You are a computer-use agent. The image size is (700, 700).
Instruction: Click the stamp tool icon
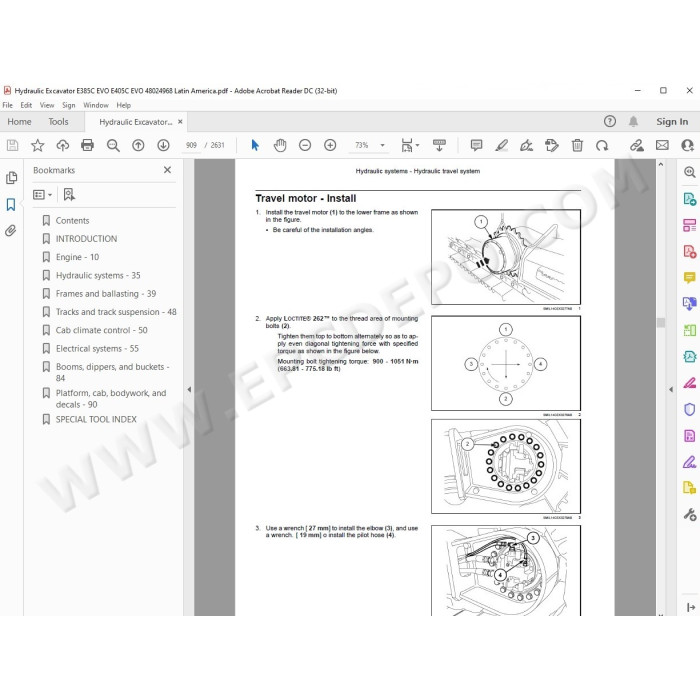[x=552, y=145]
